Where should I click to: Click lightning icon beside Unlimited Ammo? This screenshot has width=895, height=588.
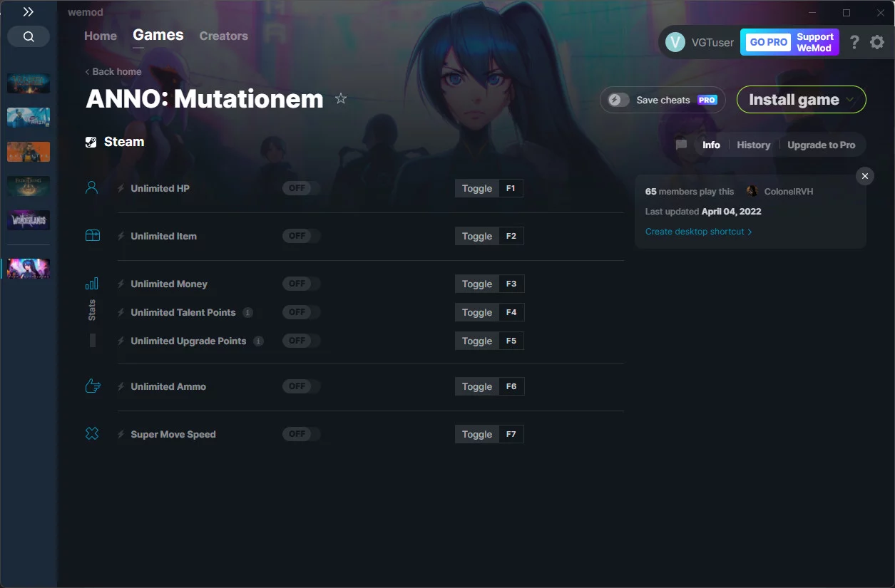(121, 386)
